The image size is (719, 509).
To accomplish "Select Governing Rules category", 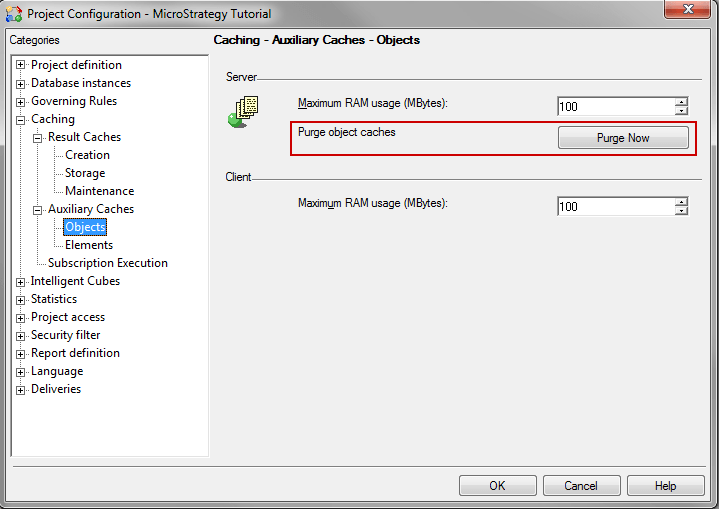I will tap(74, 101).
